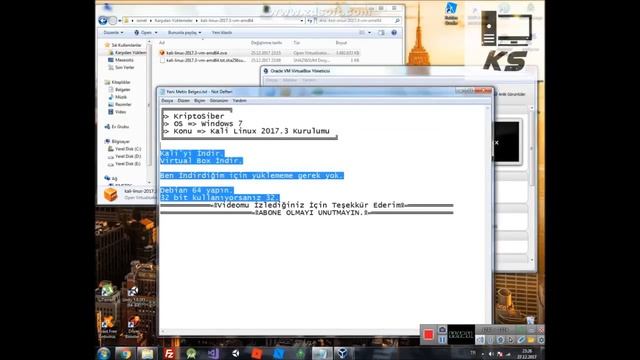Select Karşıdan Yüklemeler in sidebar
This screenshot has width=640, height=360.
(x=126, y=53)
